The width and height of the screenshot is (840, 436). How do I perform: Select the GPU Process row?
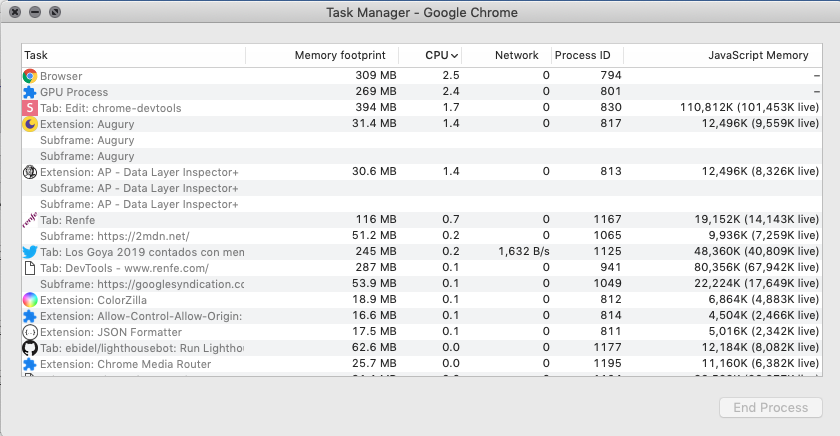pyautogui.click(x=422, y=92)
